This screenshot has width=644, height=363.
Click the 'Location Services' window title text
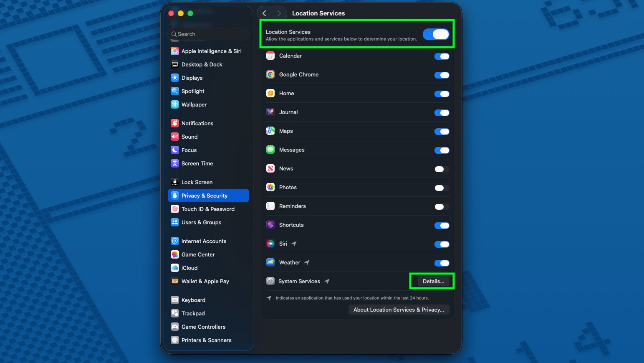pos(318,13)
